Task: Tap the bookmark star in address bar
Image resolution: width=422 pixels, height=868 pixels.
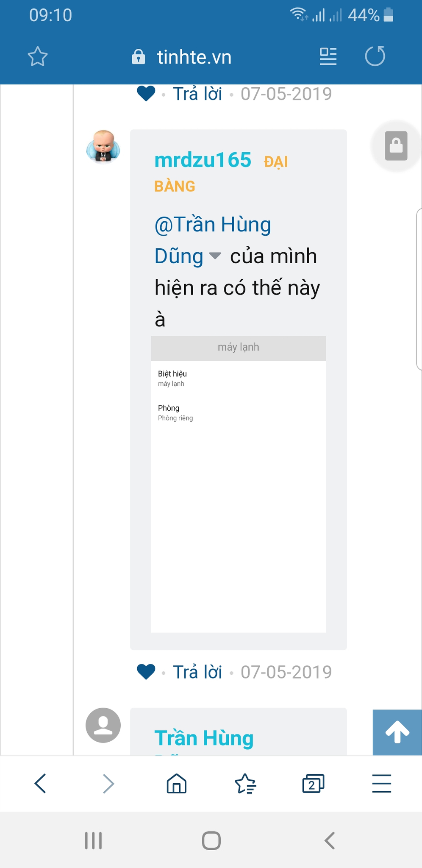Action: 38,56
